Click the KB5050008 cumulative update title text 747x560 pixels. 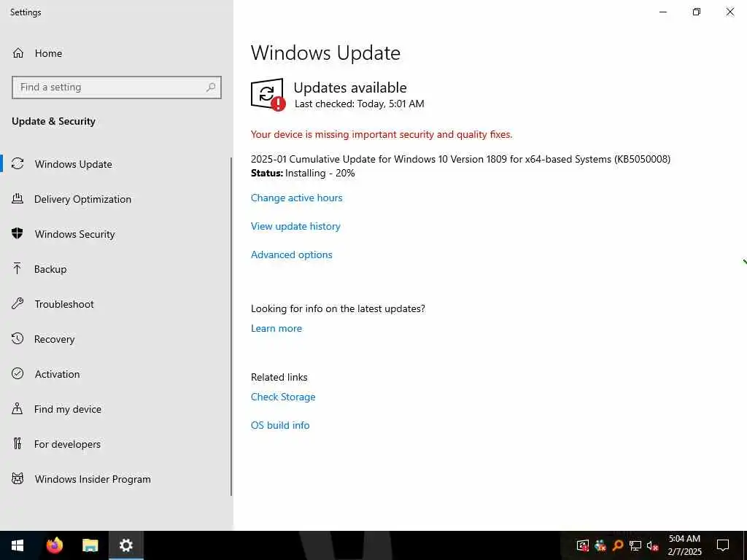460,159
